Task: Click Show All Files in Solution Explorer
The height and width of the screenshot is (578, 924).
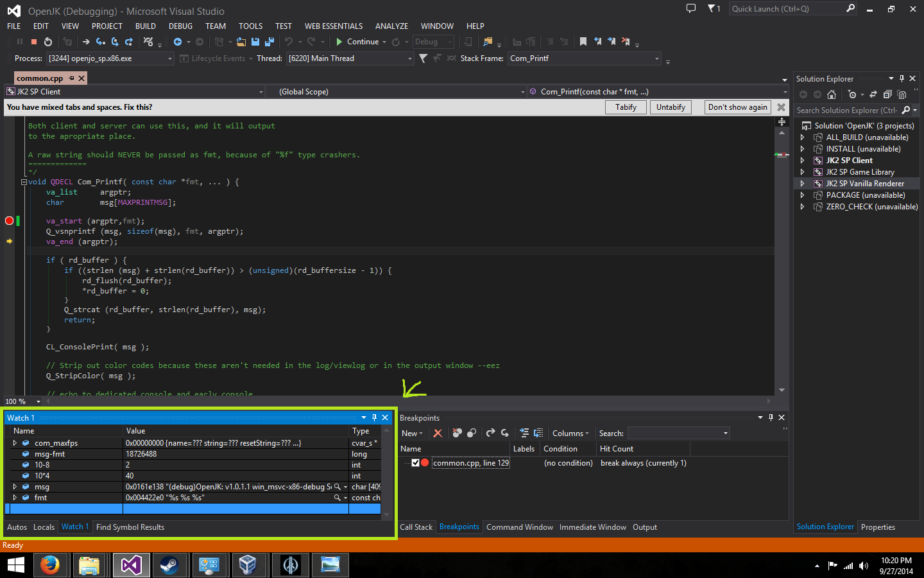Action: (x=902, y=94)
